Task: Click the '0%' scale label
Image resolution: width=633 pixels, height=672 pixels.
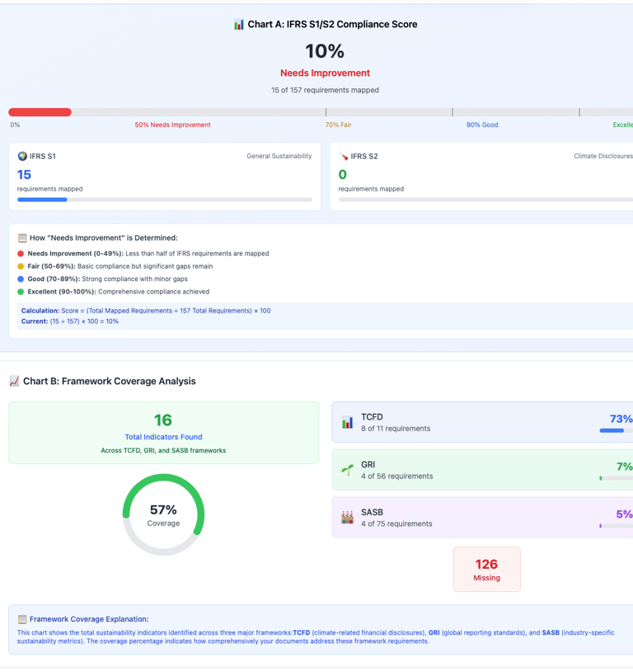Action: tap(16, 125)
